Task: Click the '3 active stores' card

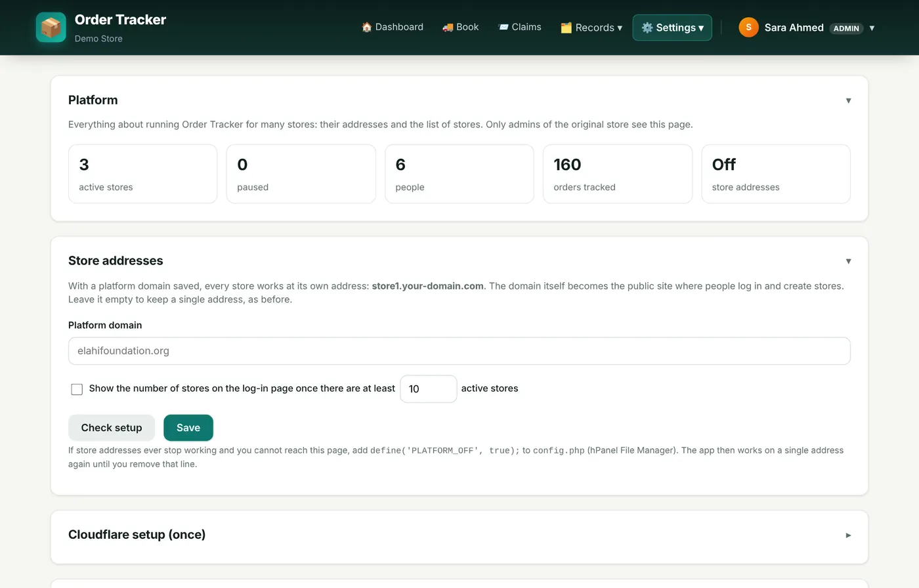Action: [142, 174]
